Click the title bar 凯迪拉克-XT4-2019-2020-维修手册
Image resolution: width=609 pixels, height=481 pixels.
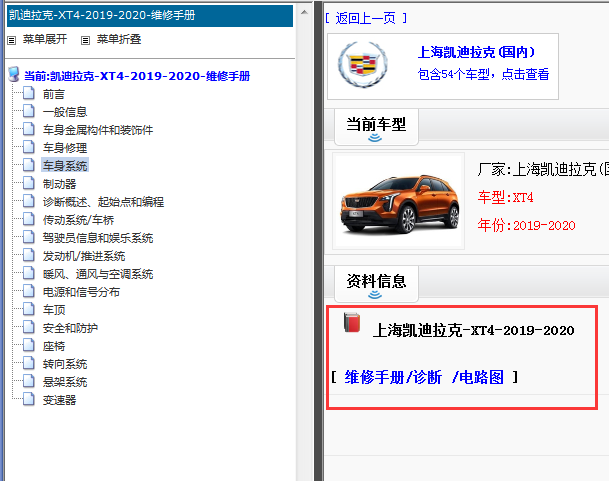pos(150,16)
